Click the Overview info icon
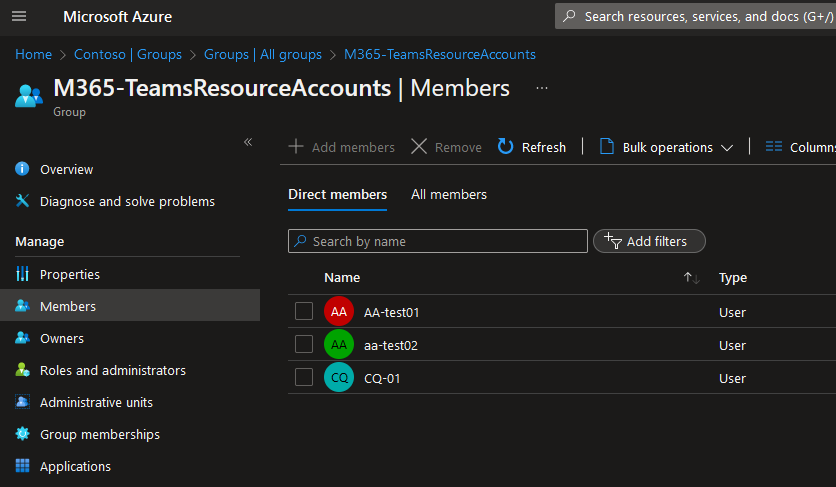The image size is (836, 487). pyautogui.click(x=22, y=169)
